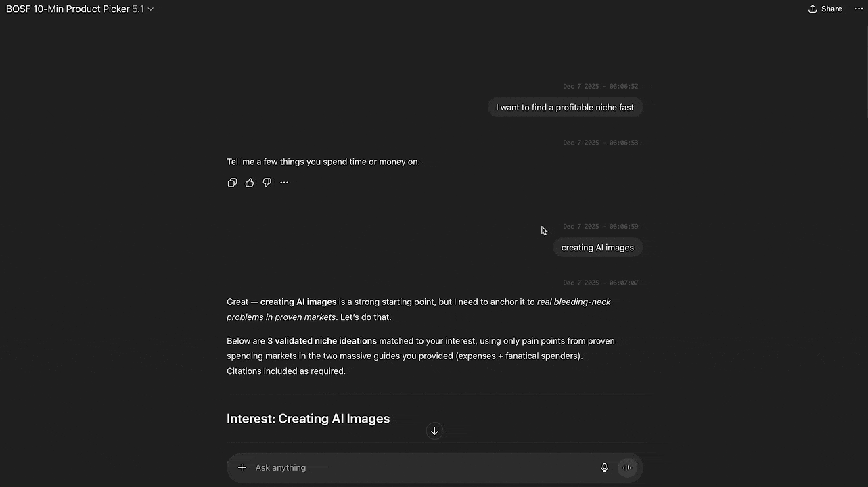The image size is (868, 487).
Task: Click the 'I want to find a profitable niche fast' message
Action: (x=565, y=108)
